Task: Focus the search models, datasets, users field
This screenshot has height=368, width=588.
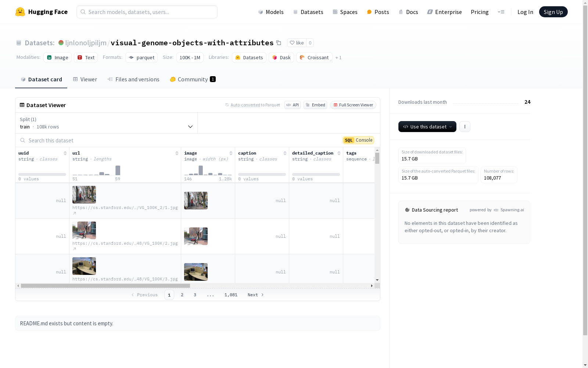Action: point(147,12)
